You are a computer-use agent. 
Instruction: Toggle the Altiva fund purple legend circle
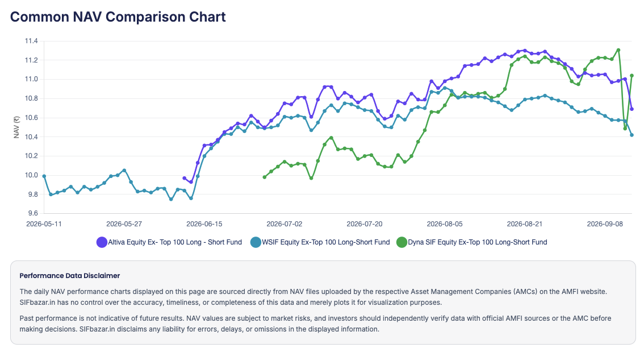coord(102,242)
